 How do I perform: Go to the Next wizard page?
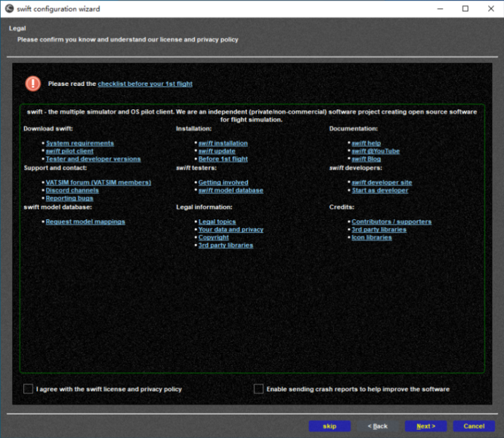(426, 426)
